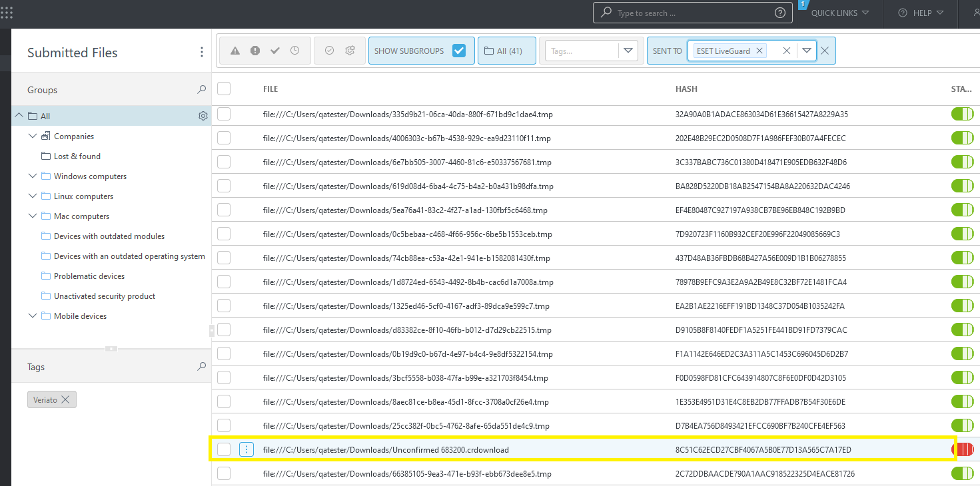Screen dimensions: 980x486
Task: Click the panel divider handle above Tags
Action: coord(112,348)
